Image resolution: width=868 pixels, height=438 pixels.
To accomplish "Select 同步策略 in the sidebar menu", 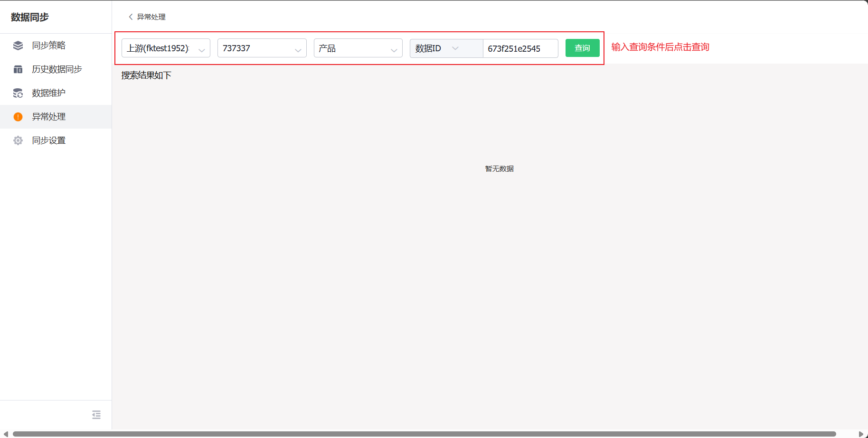I will [x=49, y=45].
